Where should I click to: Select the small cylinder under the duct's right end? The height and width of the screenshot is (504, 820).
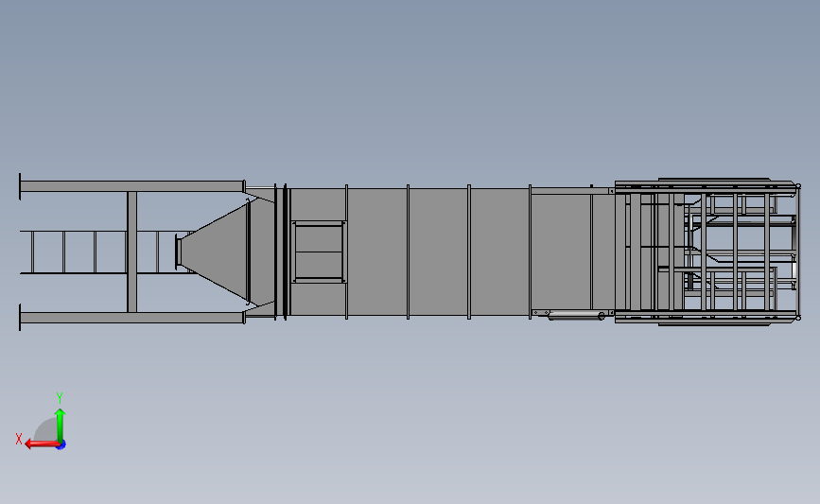click(576, 315)
